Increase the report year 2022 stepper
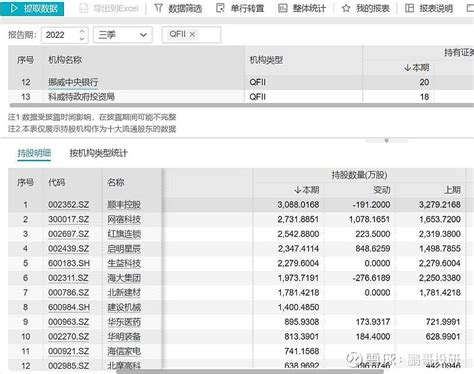This screenshot has width=474, height=374. [82, 31]
